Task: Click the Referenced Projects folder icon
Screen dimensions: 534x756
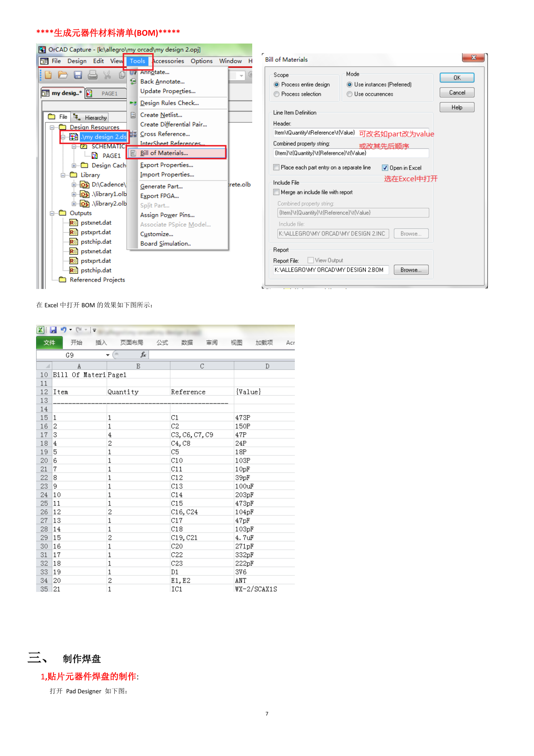Action: (x=63, y=279)
